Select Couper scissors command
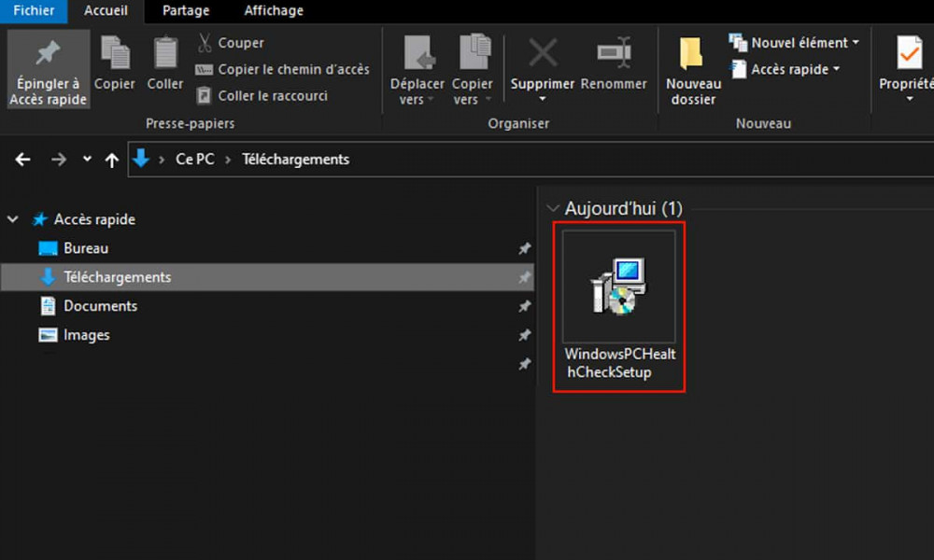The width and height of the screenshot is (934, 560). [x=230, y=43]
